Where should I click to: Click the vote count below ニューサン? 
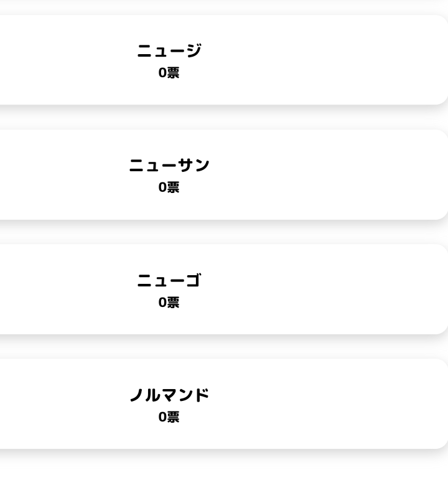click(x=169, y=187)
